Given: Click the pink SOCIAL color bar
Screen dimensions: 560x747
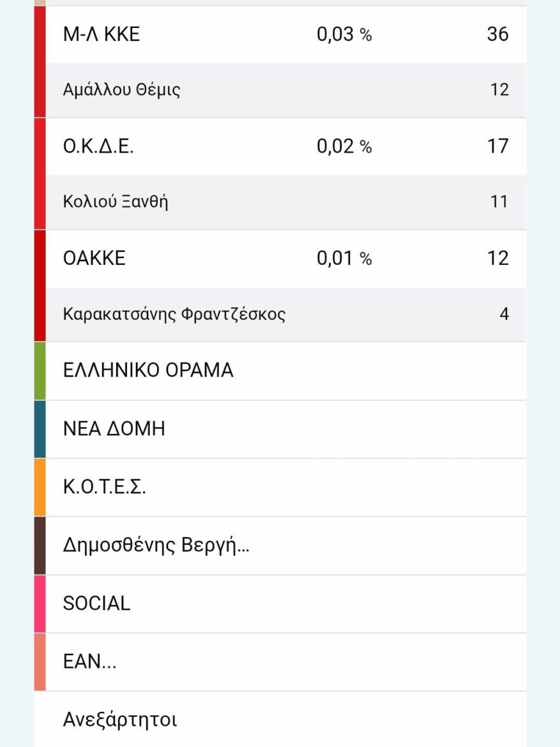Looking at the screenshot, I should click(x=40, y=603).
